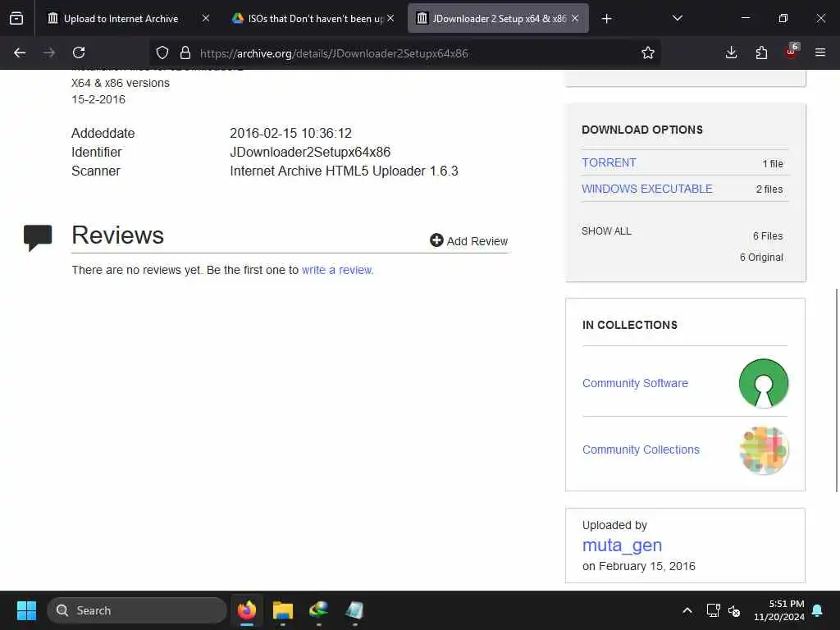This screenshot has width=840, height=630.
Task: Go back to the previous page
Action: (x=20, y=52)
